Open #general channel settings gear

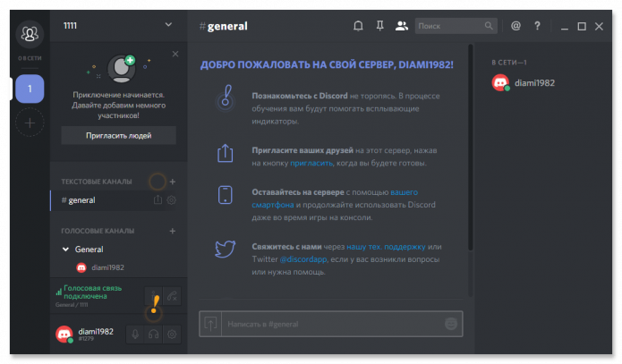[x=171, y=200]
